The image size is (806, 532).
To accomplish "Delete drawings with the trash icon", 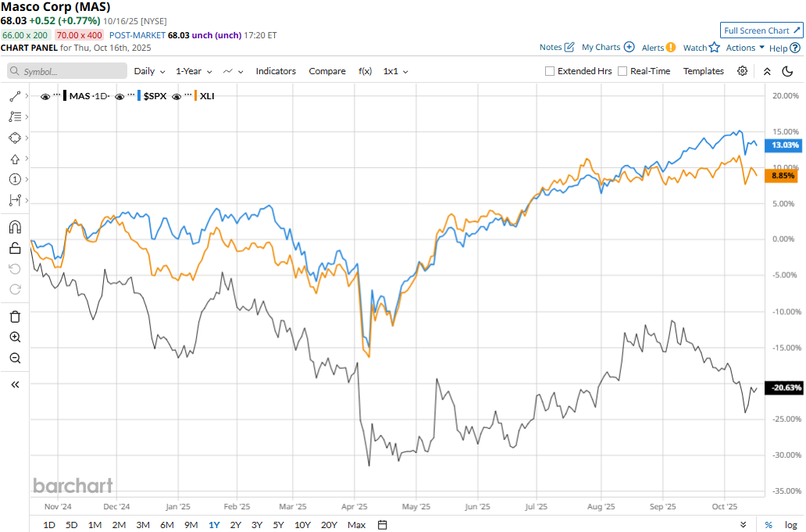I will [x=15, y=316].
